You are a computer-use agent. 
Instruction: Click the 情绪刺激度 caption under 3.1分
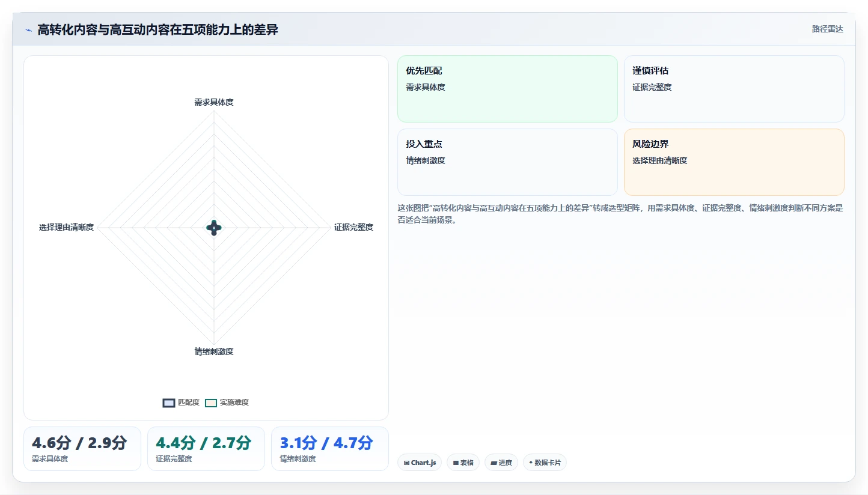click(298, 459)
